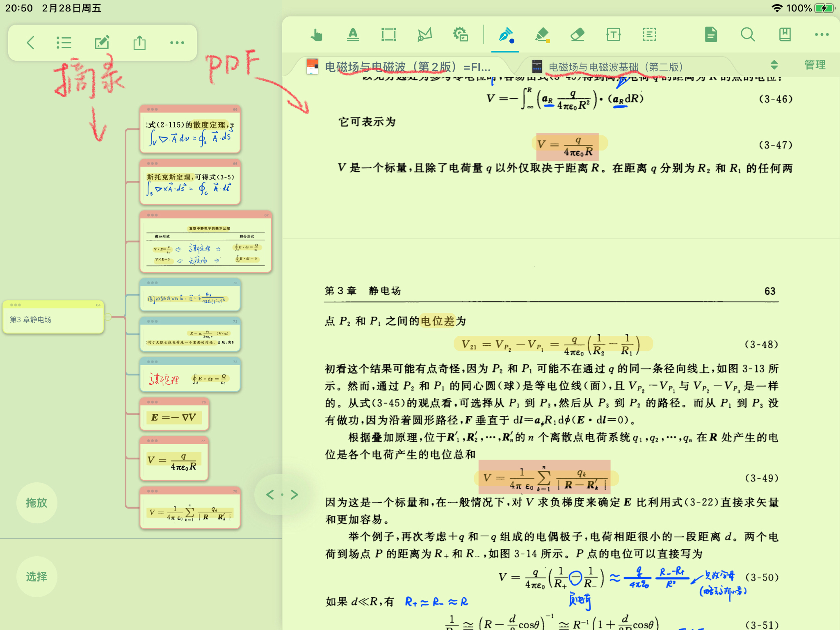Select the Pen annotation tool
The image size is (840, 630).
[x=505, y=35]
